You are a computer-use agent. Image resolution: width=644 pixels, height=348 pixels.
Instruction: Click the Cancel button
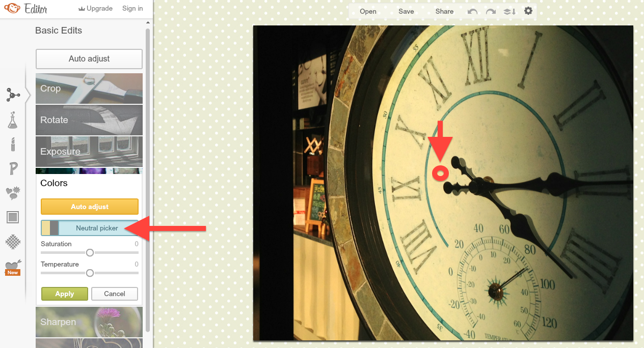coord(115,294)
